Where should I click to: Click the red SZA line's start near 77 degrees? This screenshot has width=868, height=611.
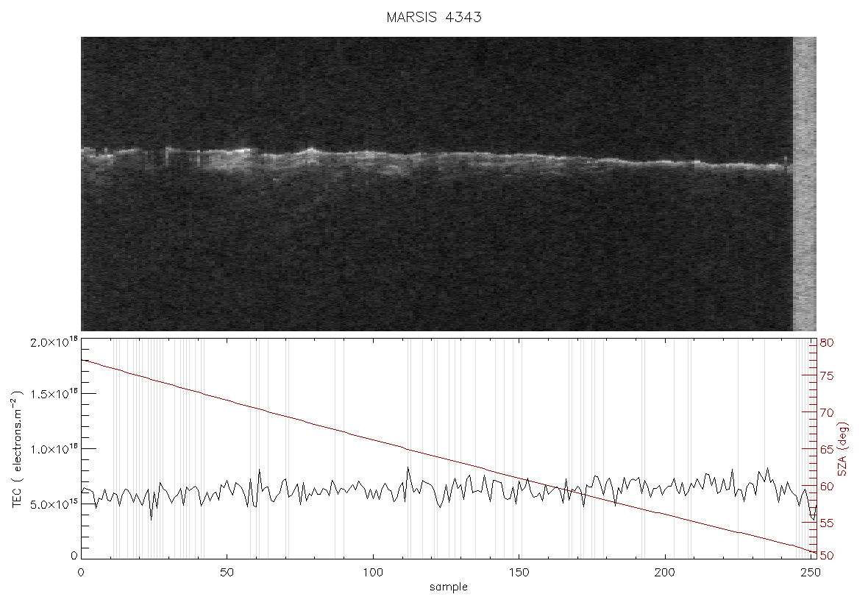click(x=84, y=361)
